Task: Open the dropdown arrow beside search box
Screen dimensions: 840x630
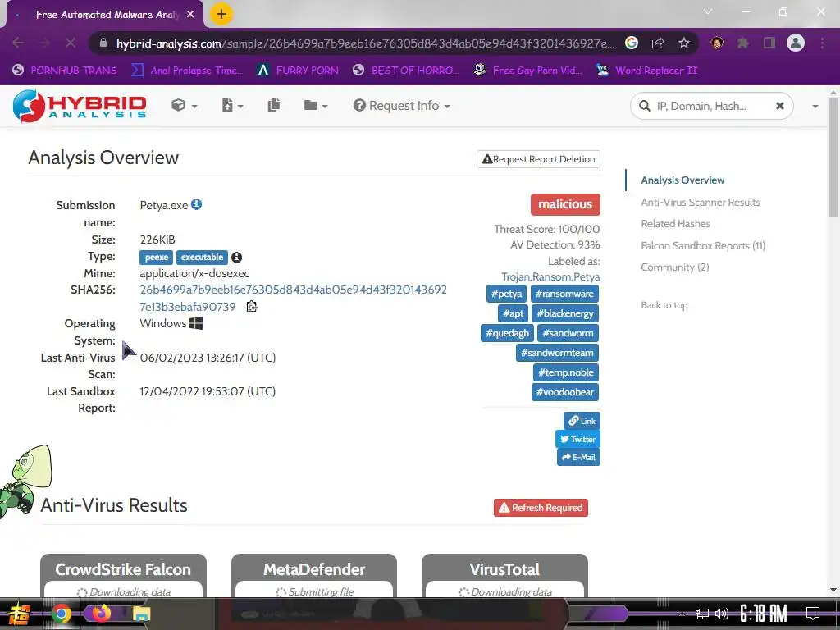Action: coord(815,107)
